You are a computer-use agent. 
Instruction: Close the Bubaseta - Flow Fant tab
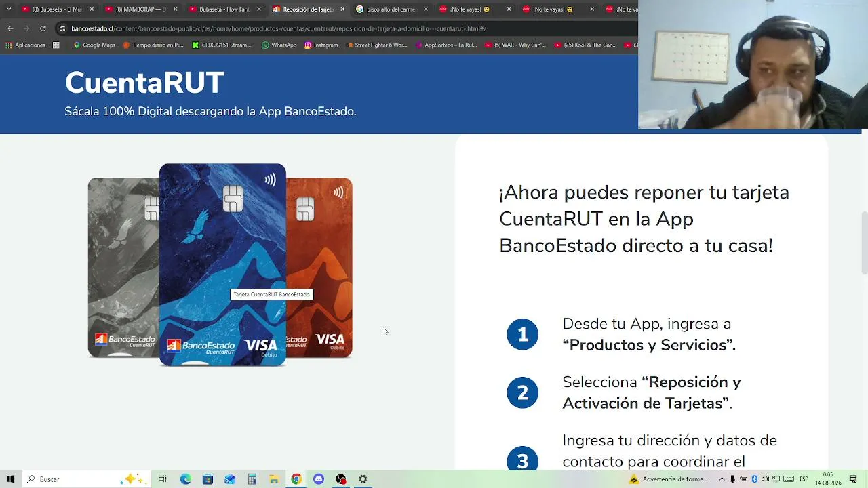[258, 9]
